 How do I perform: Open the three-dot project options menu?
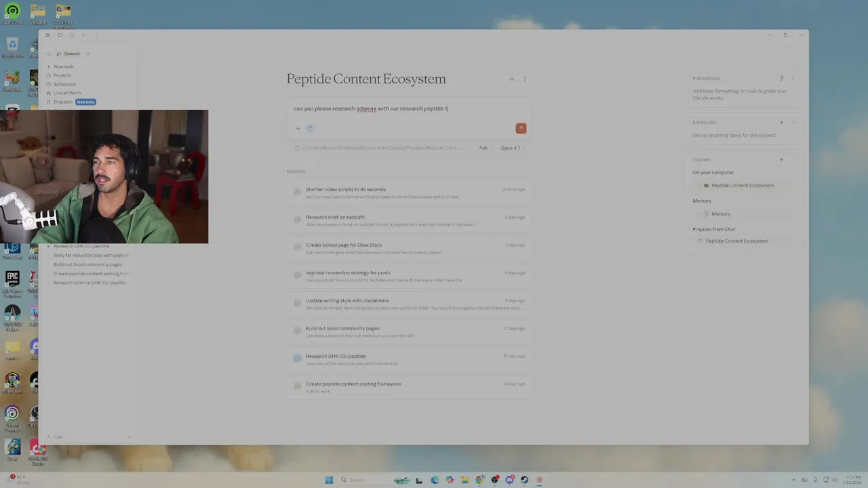(524, 79)
